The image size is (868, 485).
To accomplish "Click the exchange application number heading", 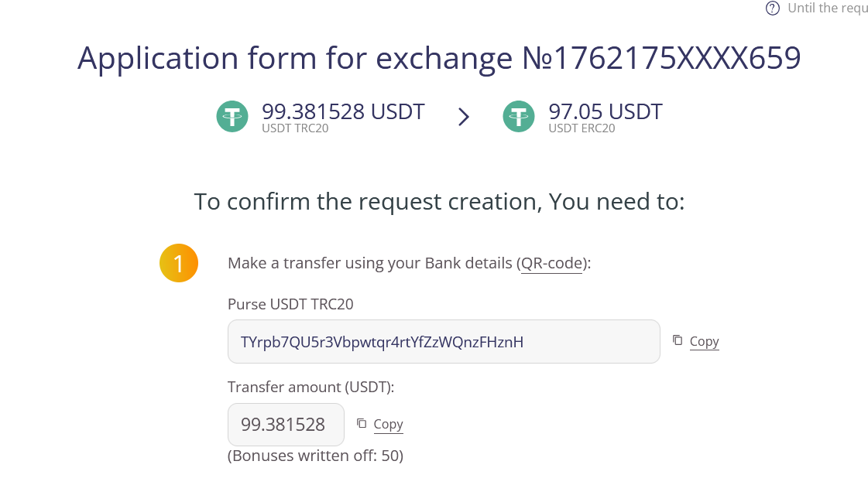I will tap(439, 59).
